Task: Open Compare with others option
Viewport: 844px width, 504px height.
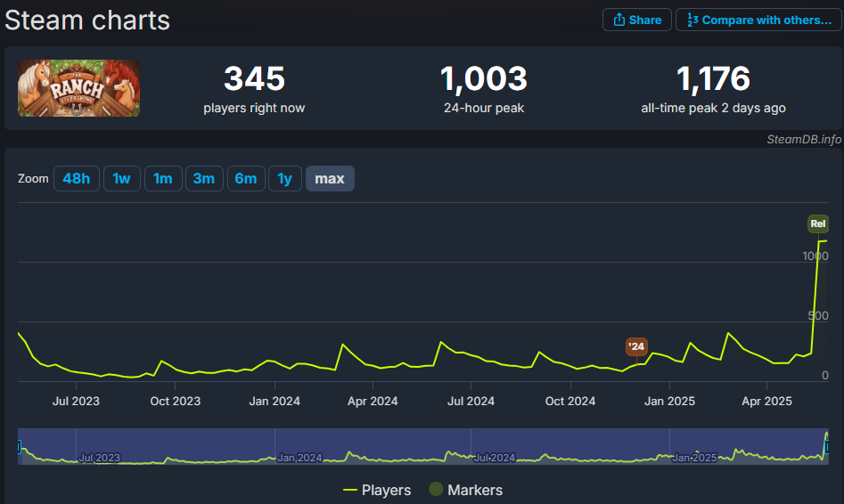Action: click(758, 20)
